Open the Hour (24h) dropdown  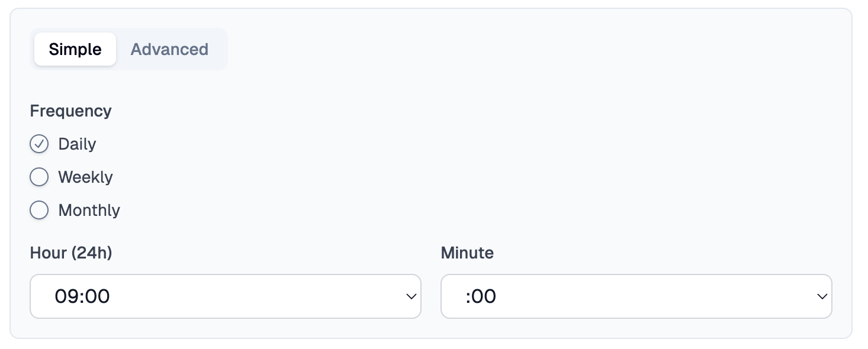click(225, 296)
